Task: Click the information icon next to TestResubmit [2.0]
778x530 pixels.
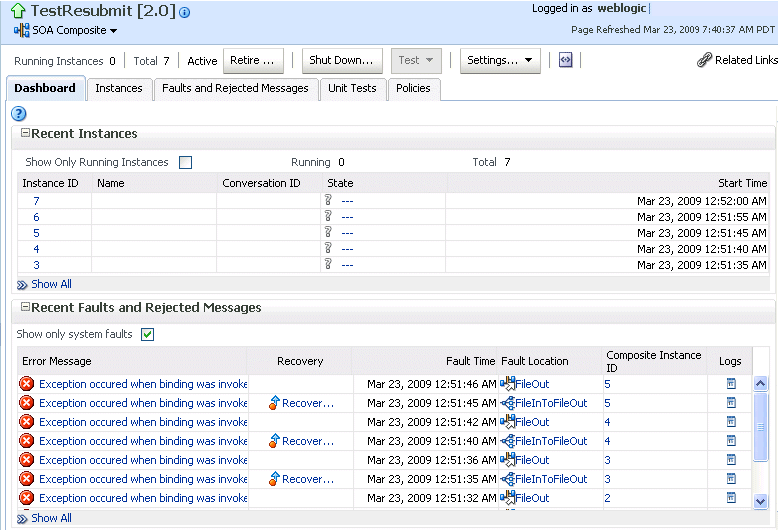Action: pos(185,12)
